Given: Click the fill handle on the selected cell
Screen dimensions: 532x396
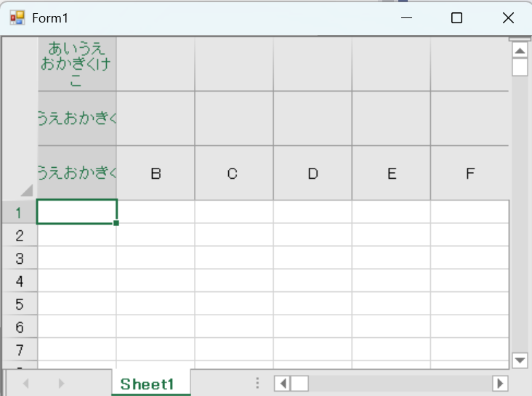Looking at the screenshot, I should pos(116,223).
